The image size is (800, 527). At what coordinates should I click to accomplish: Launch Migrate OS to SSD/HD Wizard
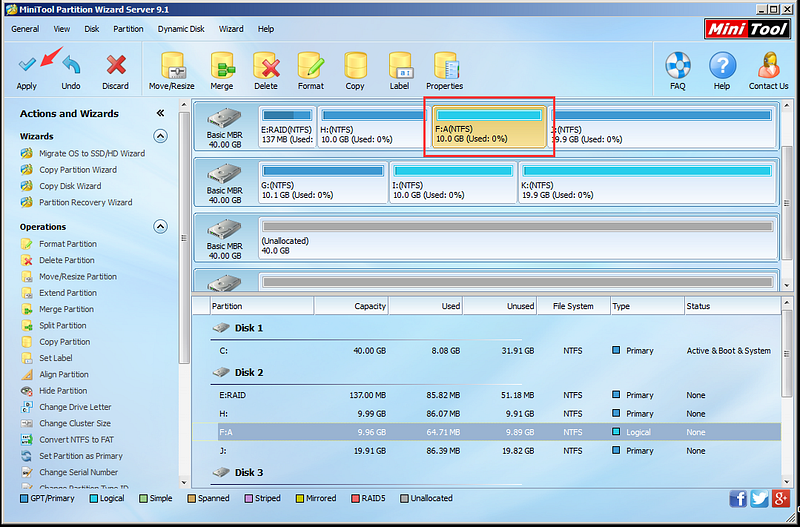click(x=83, y=154)
